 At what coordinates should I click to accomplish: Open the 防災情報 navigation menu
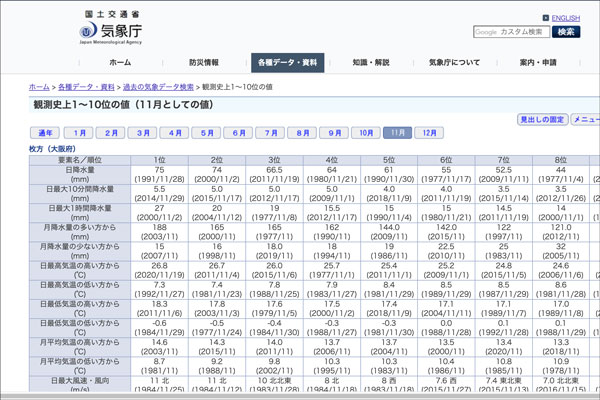pyautogui.click(x=203, y=62)
